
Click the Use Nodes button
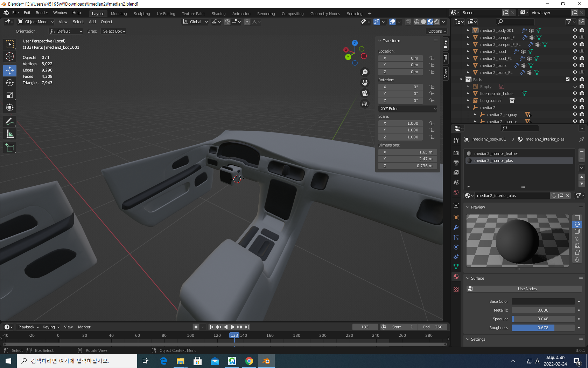coord(527,289)
